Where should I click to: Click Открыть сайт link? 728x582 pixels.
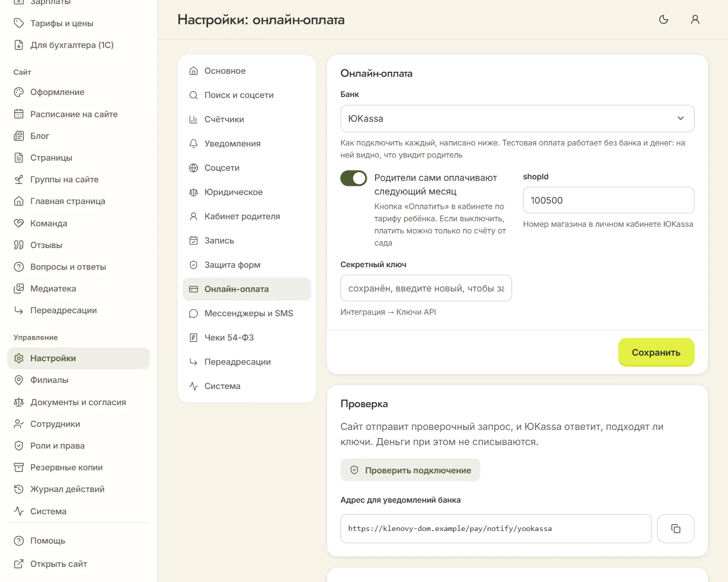pos(78,564)
